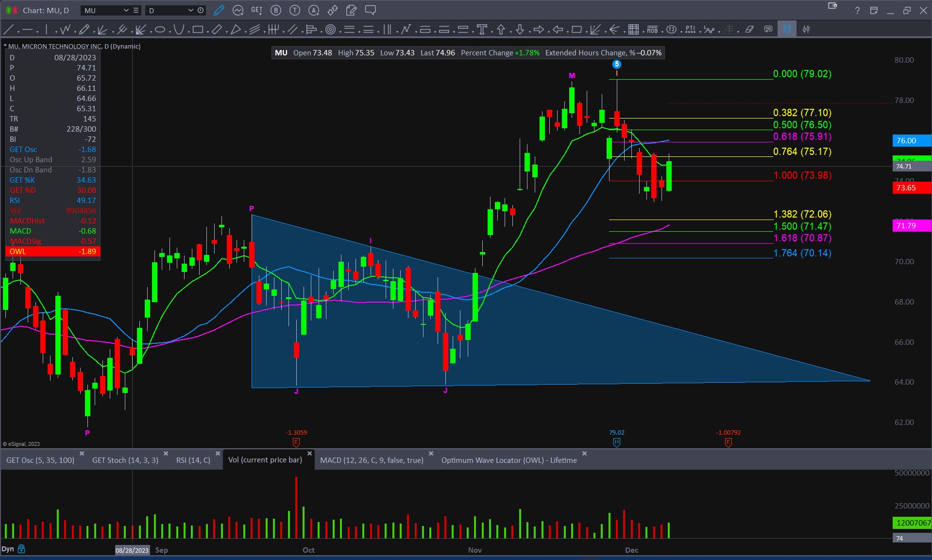The image size is (932, 560).
Task: Switch to the RSI (14, C) tab
Action: [193, 460]
